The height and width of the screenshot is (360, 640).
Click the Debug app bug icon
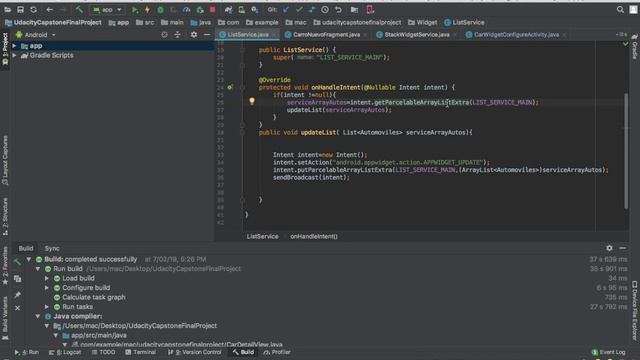tap(160, 10)
